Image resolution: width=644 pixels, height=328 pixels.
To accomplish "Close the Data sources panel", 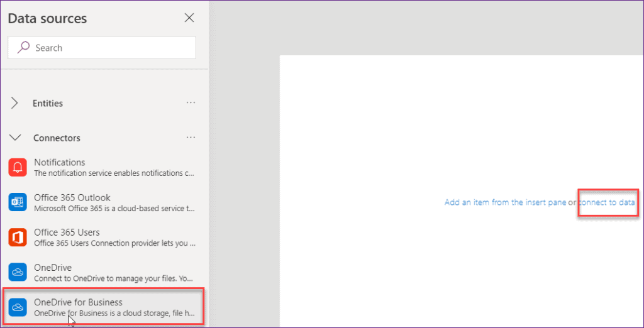I will pyautogui.click(x=189, y=18).
